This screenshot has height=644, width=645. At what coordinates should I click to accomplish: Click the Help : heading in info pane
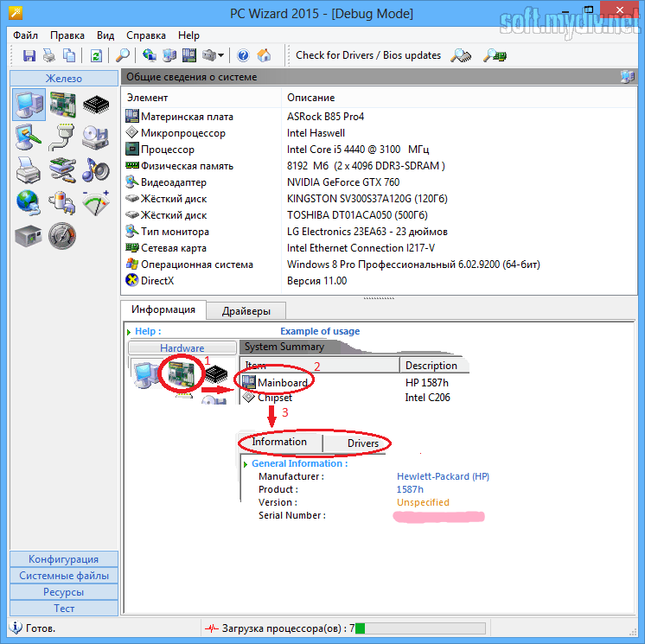148,331
